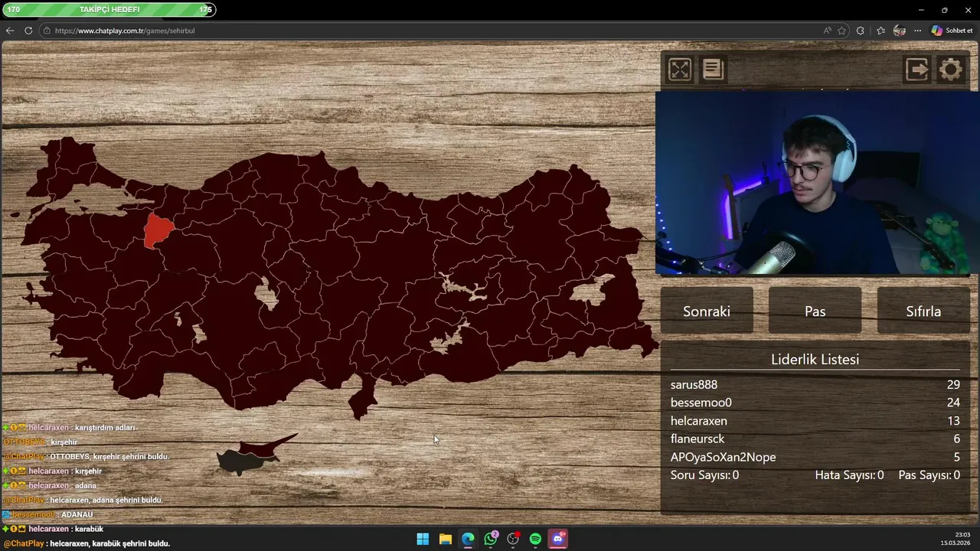Click chat message 'ADANAU' by bessemoo0

coord(77,515)
